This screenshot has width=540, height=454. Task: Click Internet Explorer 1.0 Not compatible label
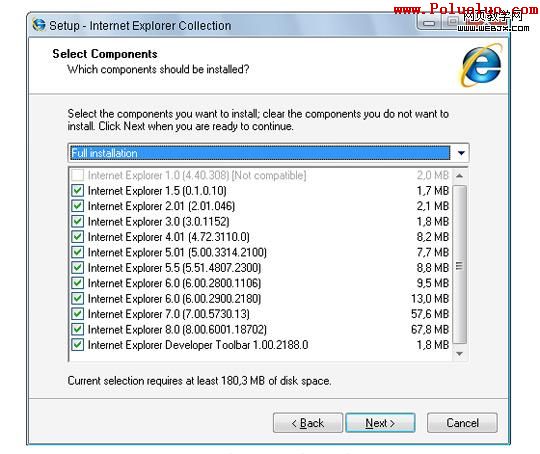[197, 175]
